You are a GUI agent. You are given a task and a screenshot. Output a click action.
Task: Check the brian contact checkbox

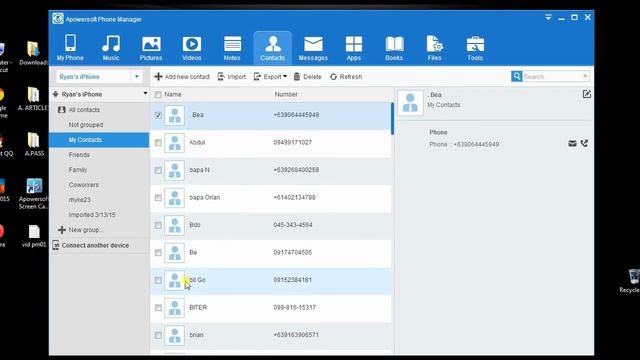point(158,336)
